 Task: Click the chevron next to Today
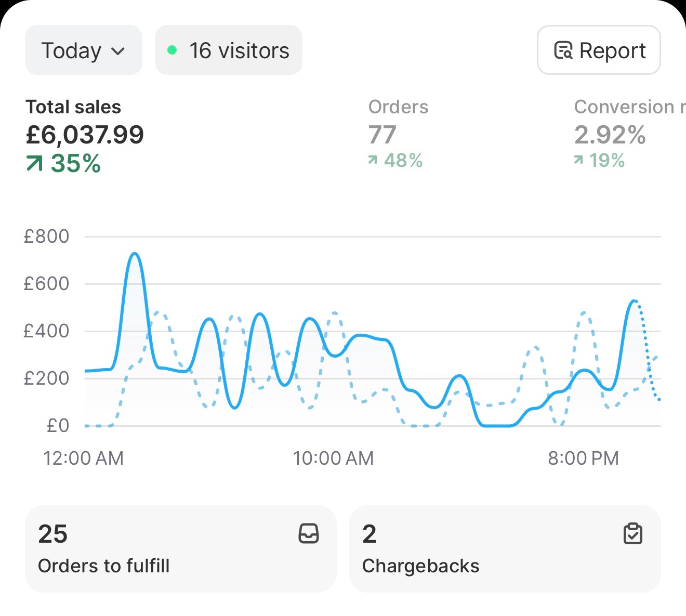(118, 51)
